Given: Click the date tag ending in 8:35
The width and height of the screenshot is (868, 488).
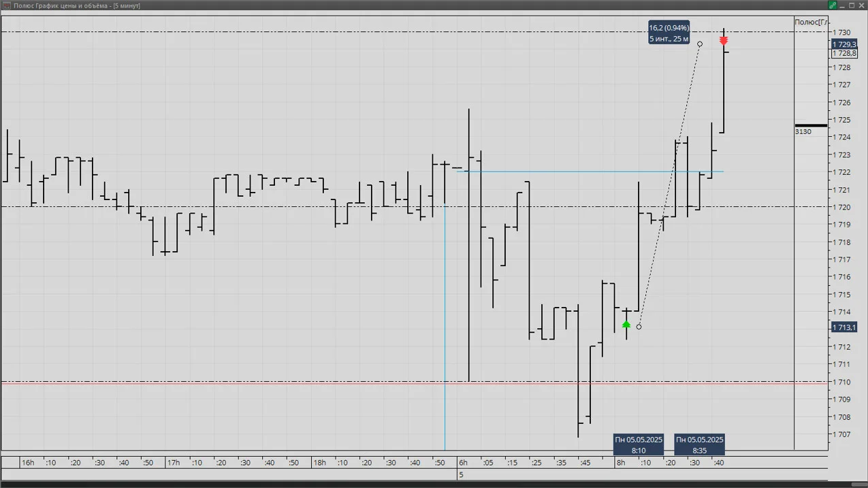Looking at the screenshot, I should coord(699,445).
